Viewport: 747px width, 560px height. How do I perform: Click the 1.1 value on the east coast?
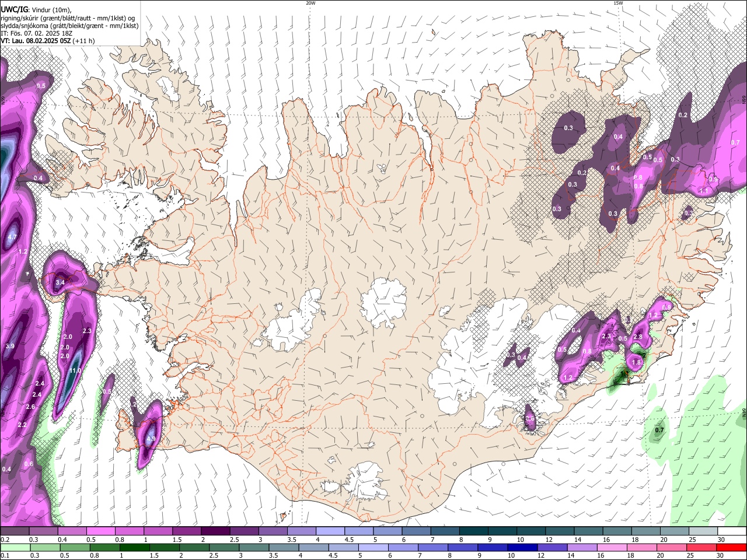point(703,191)
